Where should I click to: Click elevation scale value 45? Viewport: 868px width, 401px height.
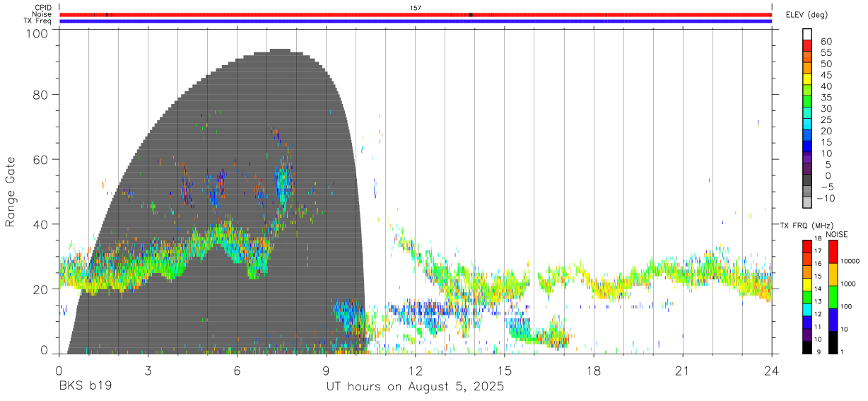click(826, 75)
